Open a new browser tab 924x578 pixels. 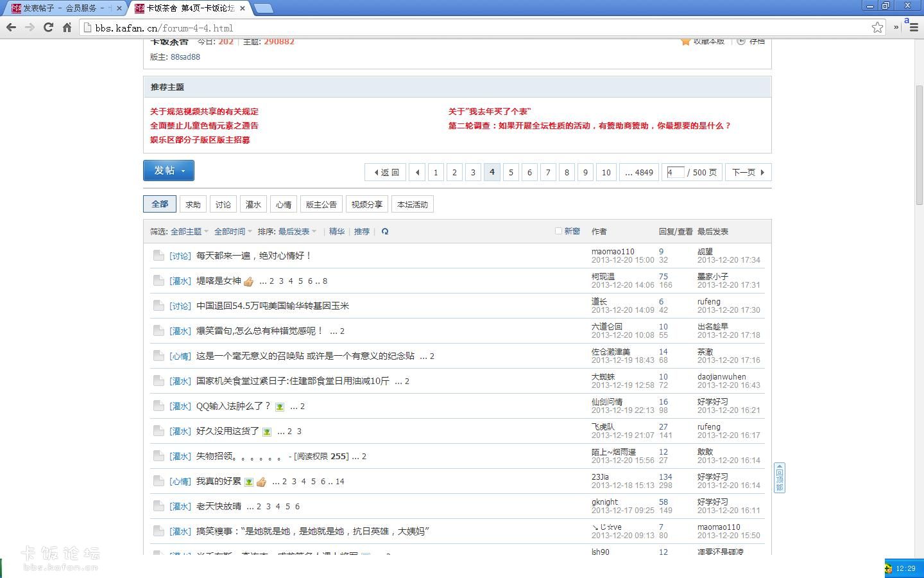point(263,8)
